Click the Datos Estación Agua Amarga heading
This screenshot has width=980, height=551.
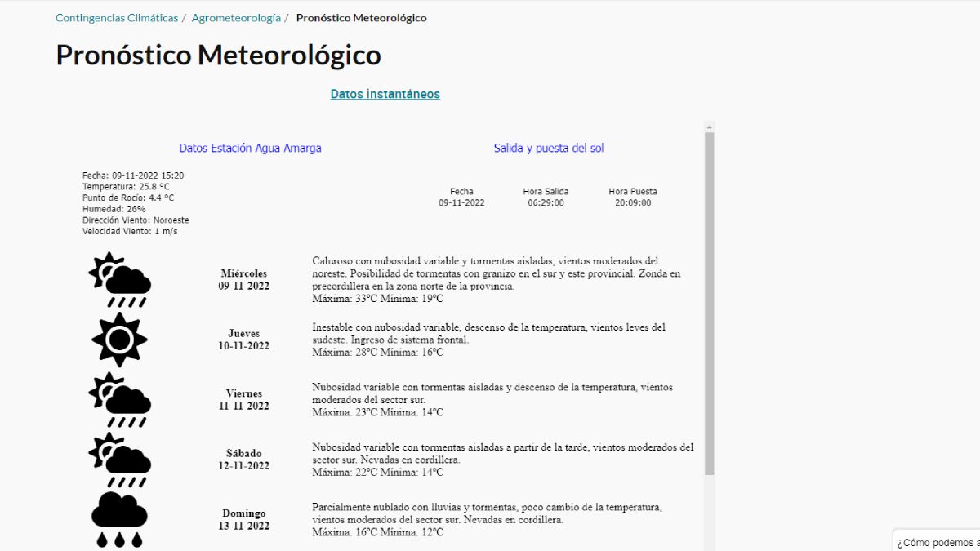tap(250, 148)
